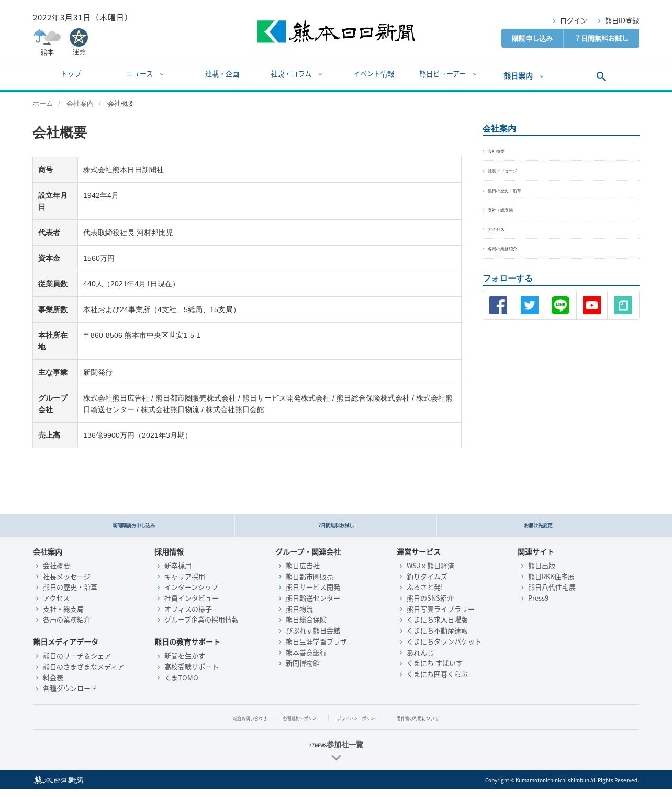Open 支社・総支局 in the right sidebar
The width and height of the screenshot is (672, 797).
500,210
